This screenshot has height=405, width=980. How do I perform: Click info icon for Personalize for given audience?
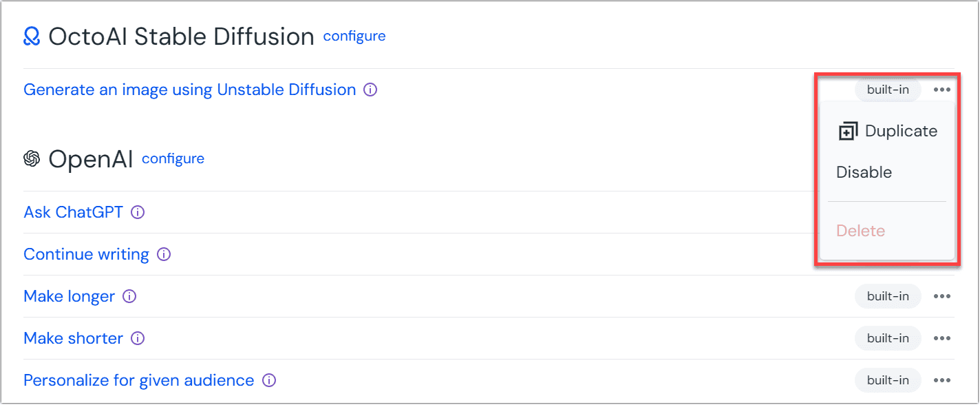(x=269, y=381)
